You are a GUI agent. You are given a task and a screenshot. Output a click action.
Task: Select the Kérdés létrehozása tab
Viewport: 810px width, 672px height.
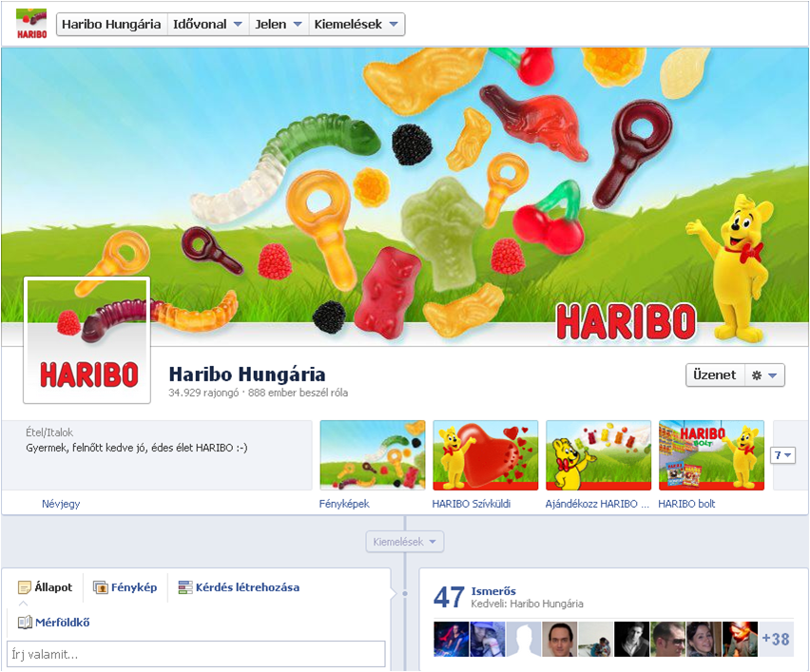tap(239, 587)
